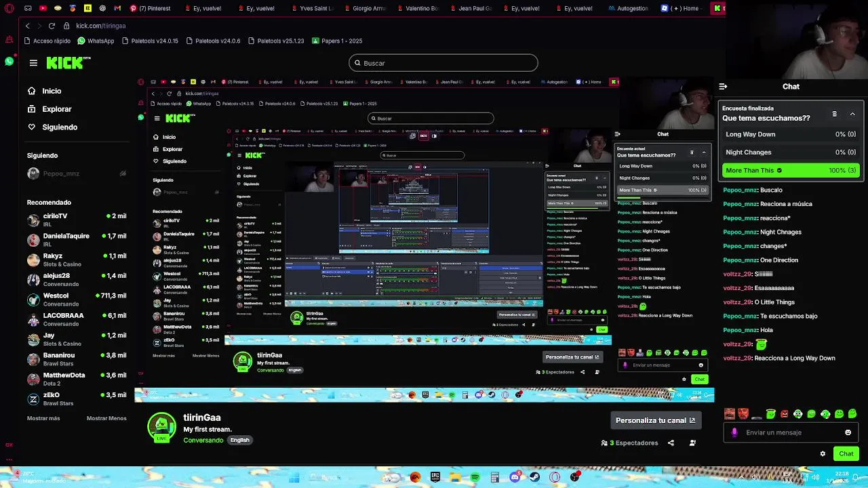The height and width of the screenshot is (488, 868).
Task: Delete the finished poll with trash icon
Action: point(835,114)
